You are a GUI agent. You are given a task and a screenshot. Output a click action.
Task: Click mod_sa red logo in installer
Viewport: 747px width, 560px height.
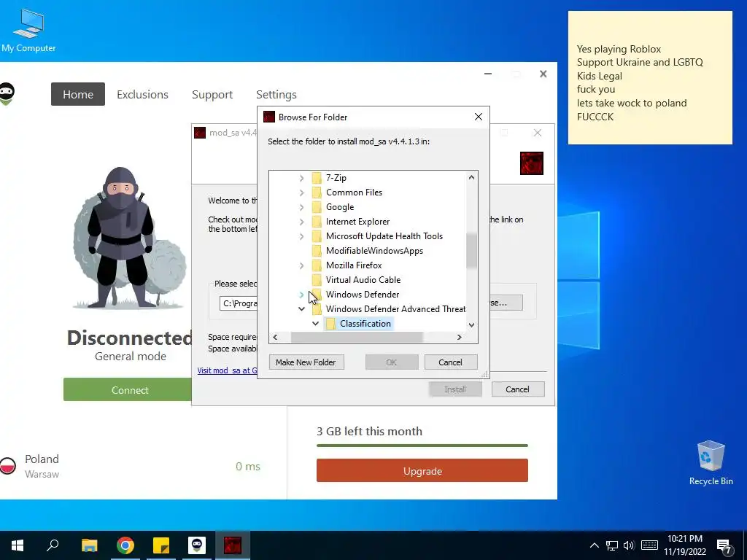click(532, 163)
